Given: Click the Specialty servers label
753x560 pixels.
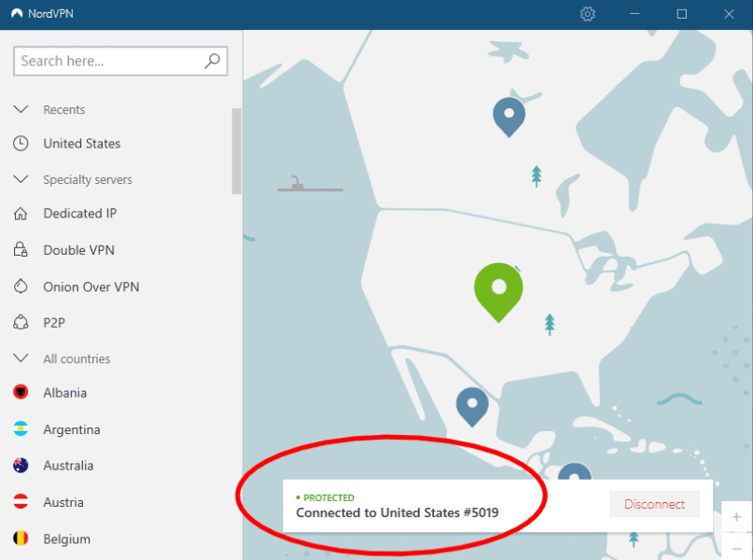Looking at the screenshot, I should click(88, 179).
